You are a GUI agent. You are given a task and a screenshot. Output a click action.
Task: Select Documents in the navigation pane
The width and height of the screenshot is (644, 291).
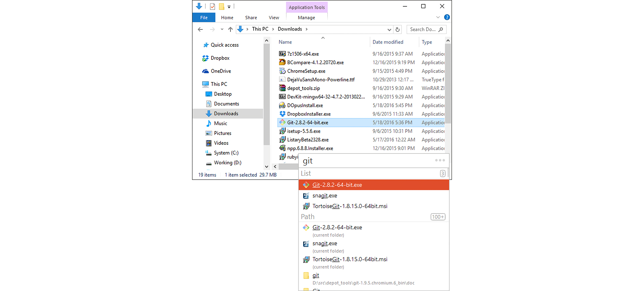coord(227,104)
